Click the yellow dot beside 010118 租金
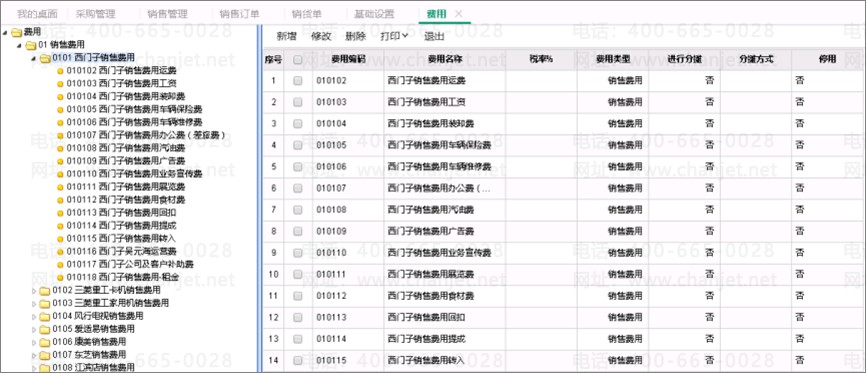This screenshot has width=866, height=373. (60, 277)
